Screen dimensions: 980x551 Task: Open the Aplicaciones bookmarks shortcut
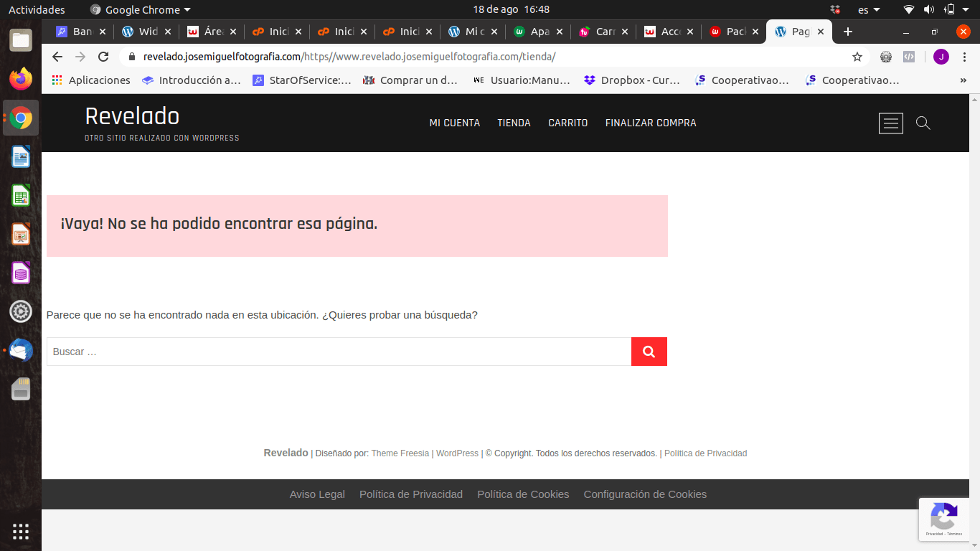click(x=91, y=80)
